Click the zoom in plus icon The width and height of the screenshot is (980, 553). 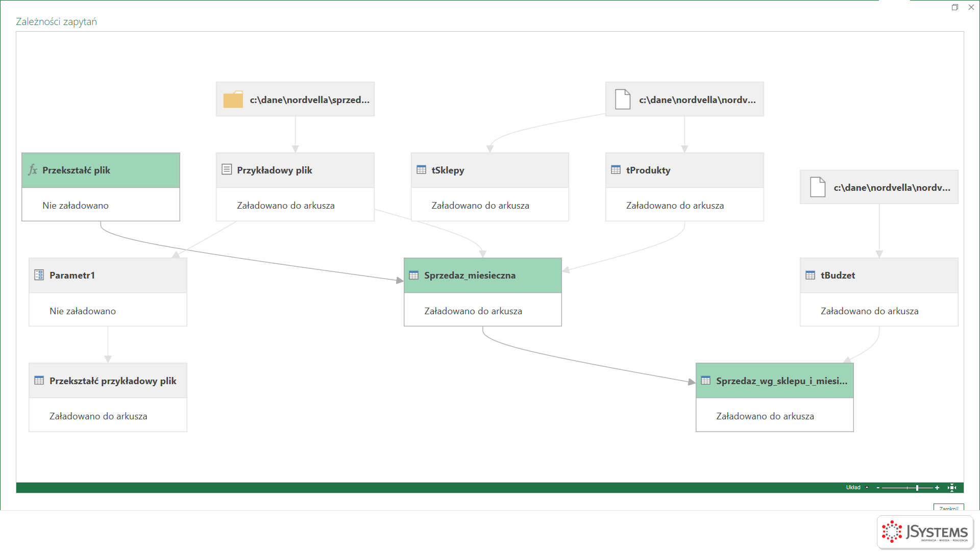(937, 488)
